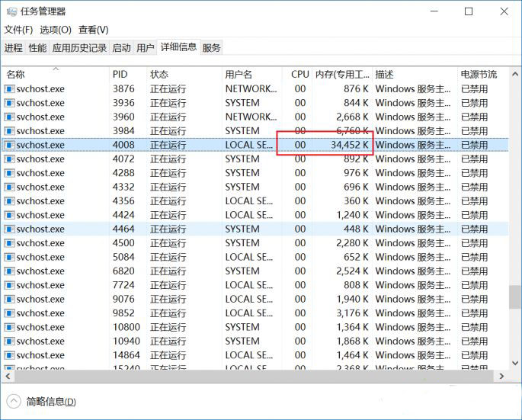Image resolution: width=522 pixels, height=420 pixels.
Task: Switch to the 服务 tab
Action: pyautogui.click(x=211, y=47)
